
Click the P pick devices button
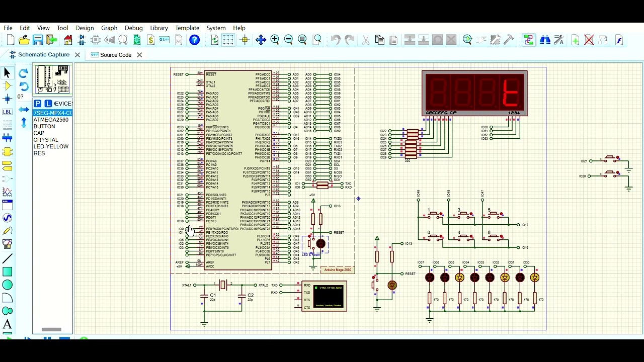pyautogui.click(x=37, y=104)
